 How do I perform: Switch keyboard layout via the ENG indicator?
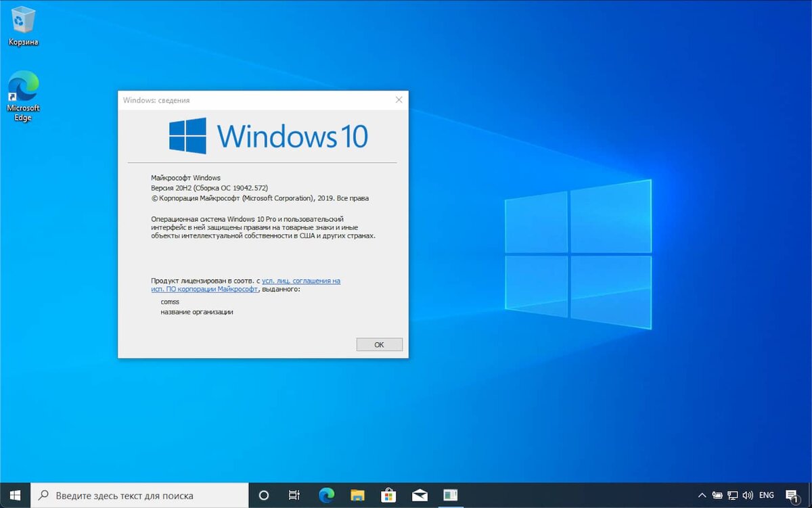766,494
